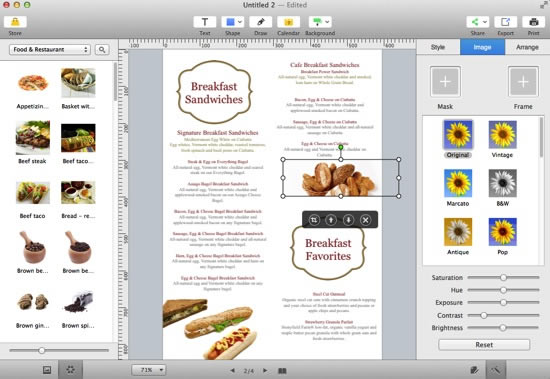Click the clipart search magnifier button

pyautogui.click(x=102, y=49)
